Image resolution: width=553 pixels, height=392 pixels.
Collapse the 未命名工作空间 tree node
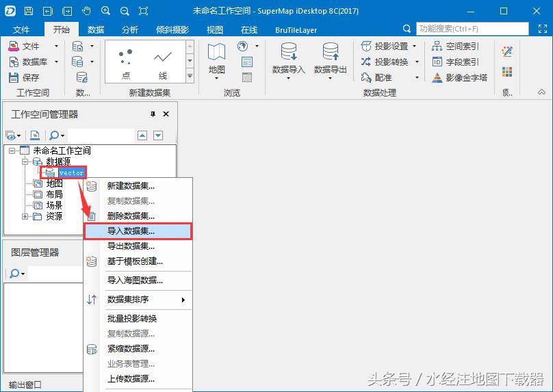point(12,151)
